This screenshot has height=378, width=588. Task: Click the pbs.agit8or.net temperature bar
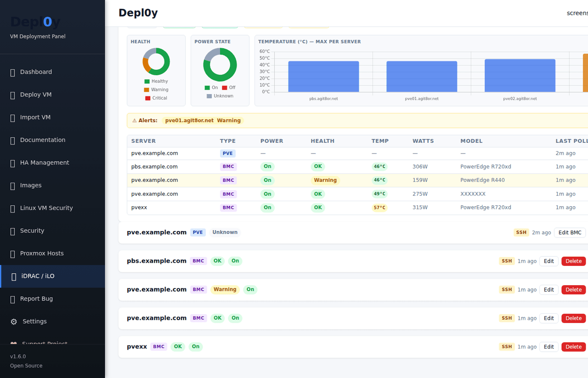point(323,77)
